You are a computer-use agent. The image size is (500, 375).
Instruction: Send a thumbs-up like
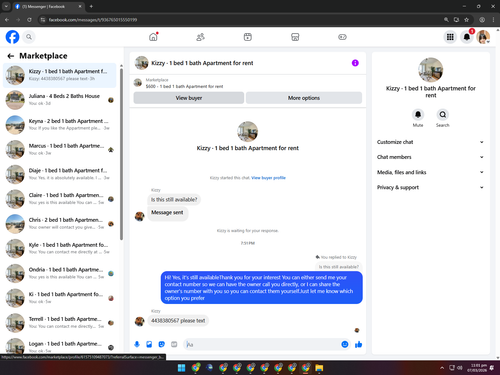tap(358, 344)
